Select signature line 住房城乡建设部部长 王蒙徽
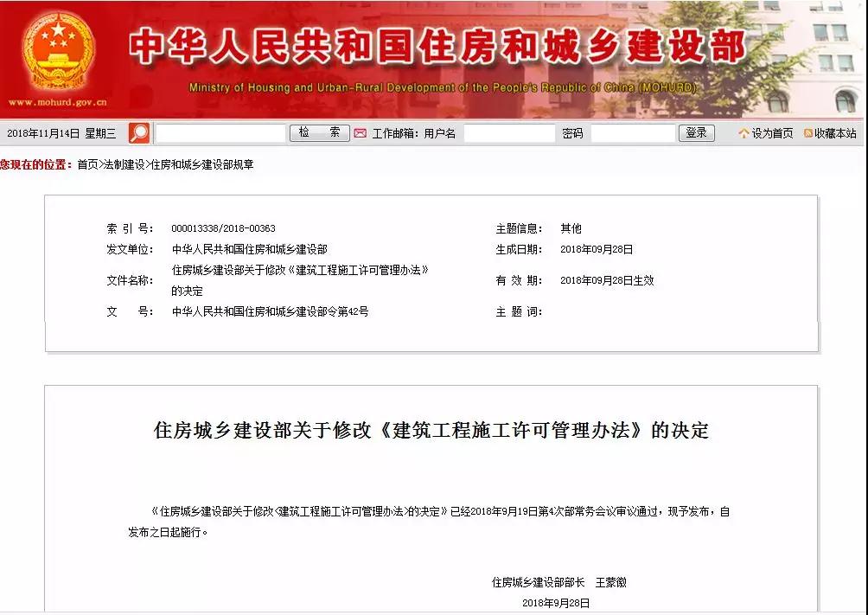Image resolution: width=868 pixels, height=615 pixels. (559, 582)
